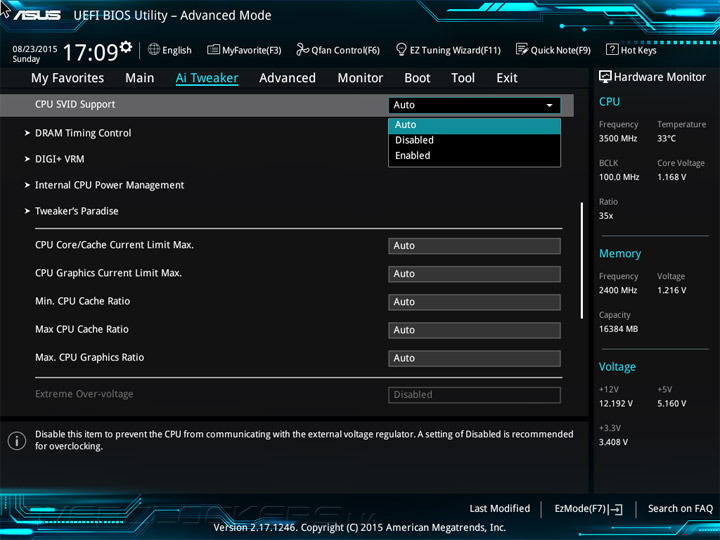Image resolution: width=720 pixels, height=540 pixels.
Task: Click the Hardware Monitor Voltage section heading
Action: (x=617, y=367)
